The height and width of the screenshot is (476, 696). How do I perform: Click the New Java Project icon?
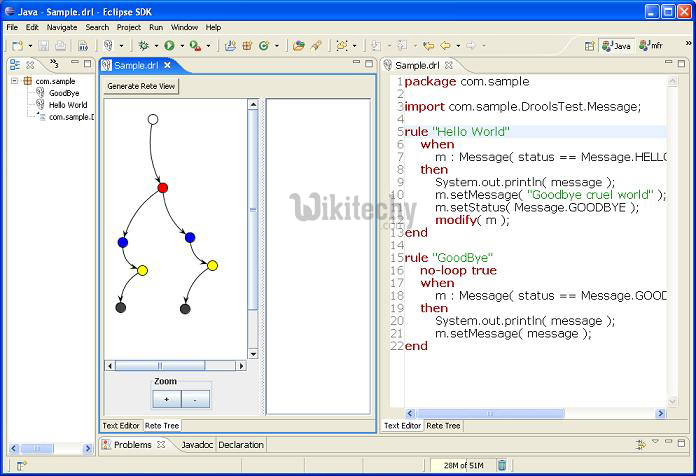230,45
